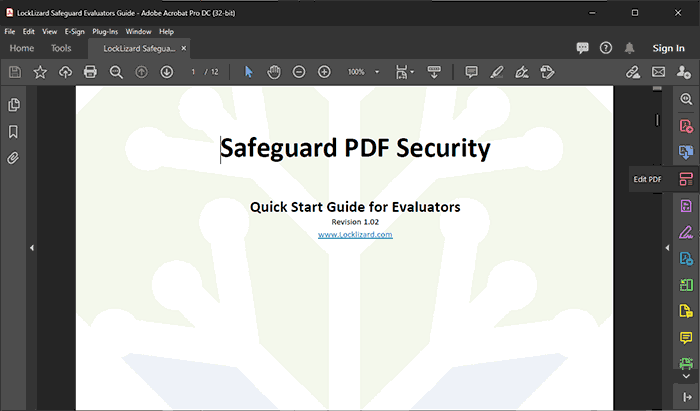
Task: Select the LockLizard Safegua... document tab
Action: coord(139,49)
